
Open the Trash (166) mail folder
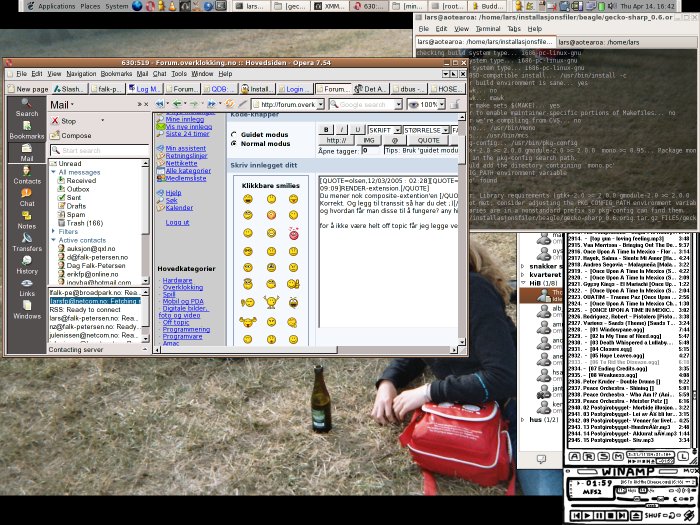pyautogui.click(x=82, y=221)
